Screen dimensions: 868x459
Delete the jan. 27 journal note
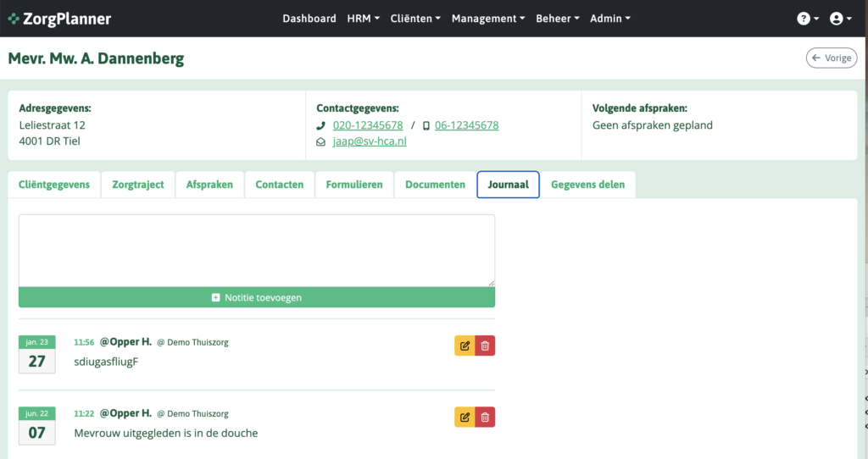click(485, 346)
